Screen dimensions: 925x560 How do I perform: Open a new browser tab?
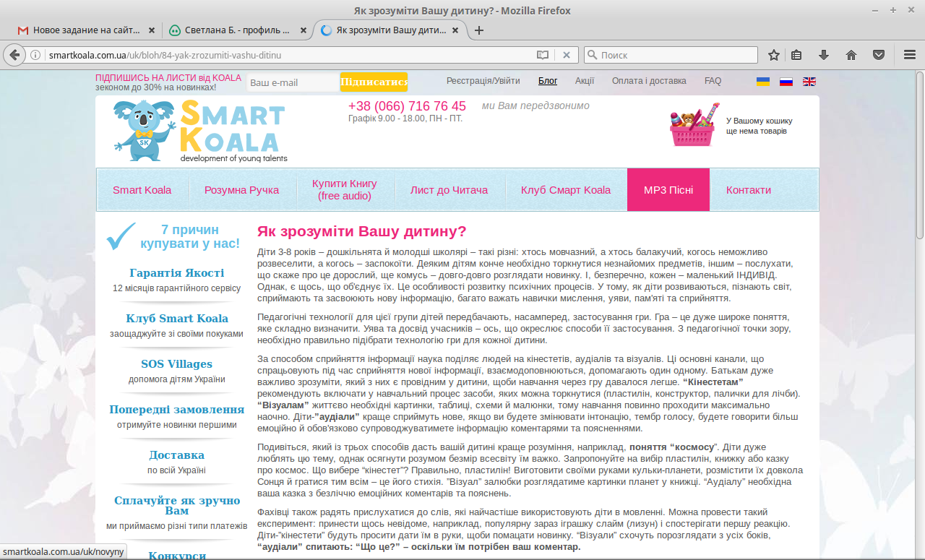[x=478, y=30]
